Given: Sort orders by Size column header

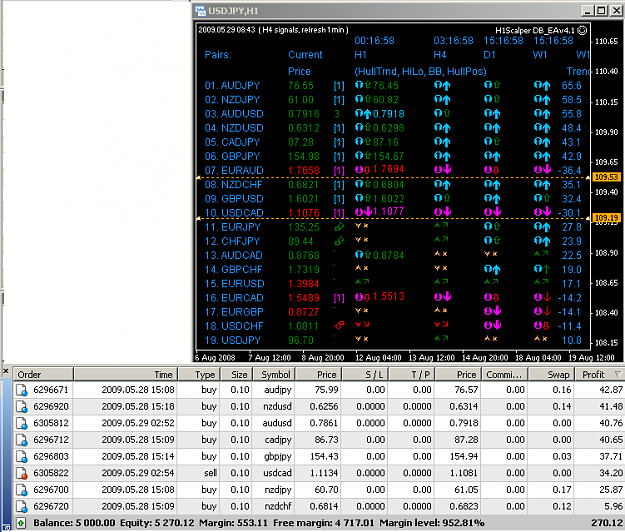Looking at the screenshot, I should [235, 375].
